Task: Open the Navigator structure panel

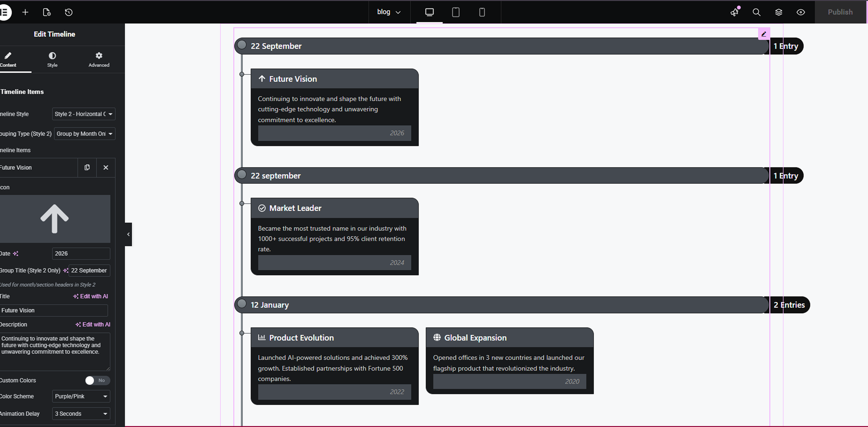Action: (x=779, y=12)
